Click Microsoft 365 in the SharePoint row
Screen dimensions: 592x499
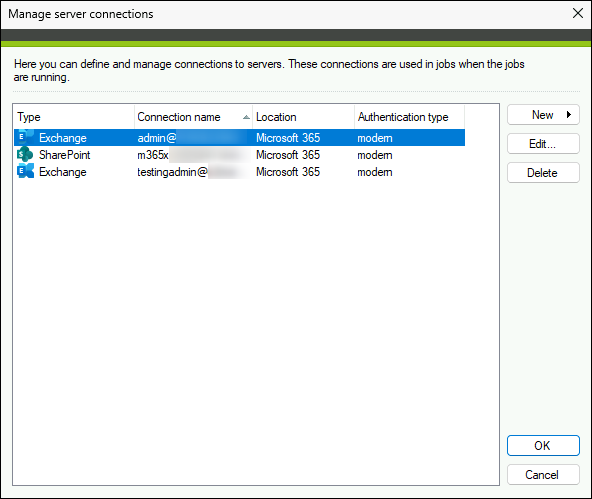(288, 155)
